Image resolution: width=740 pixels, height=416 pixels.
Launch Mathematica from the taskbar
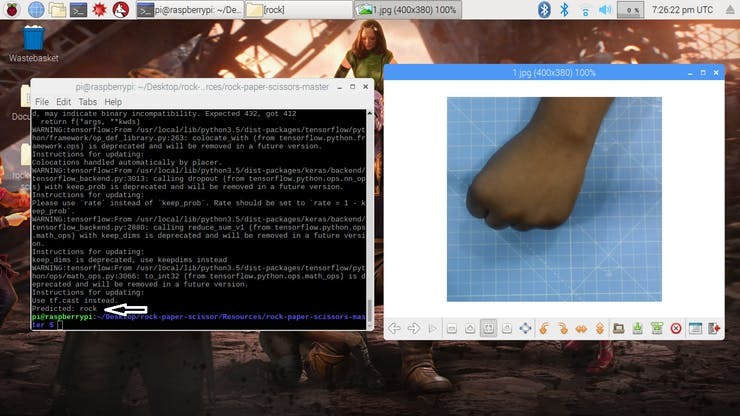99,9
